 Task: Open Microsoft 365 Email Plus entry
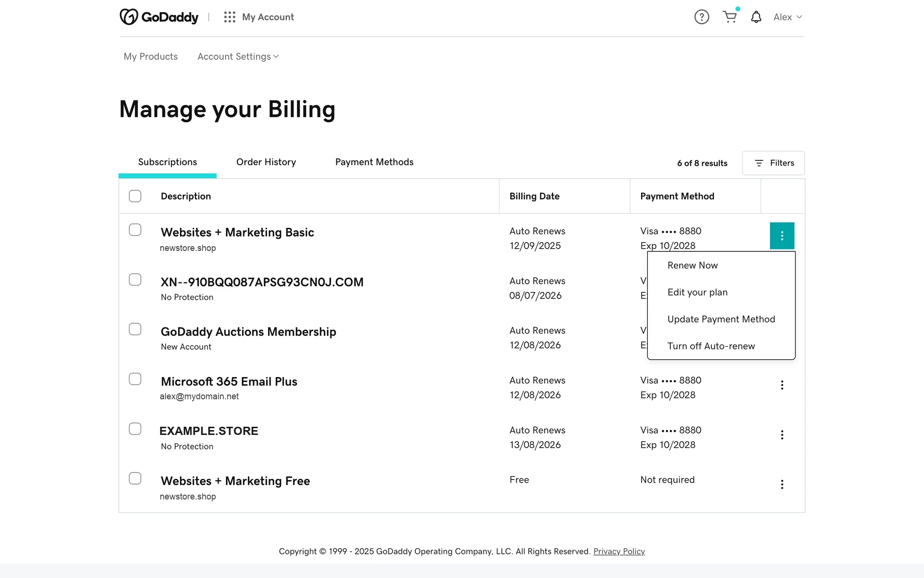tap(229, 381)
